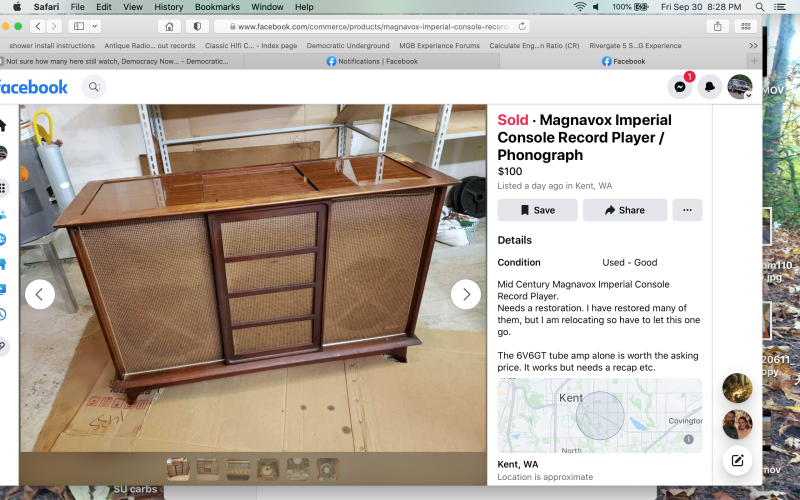Reload the page in address bar
Screen dimensions: 800x500
tap(522, 27)
